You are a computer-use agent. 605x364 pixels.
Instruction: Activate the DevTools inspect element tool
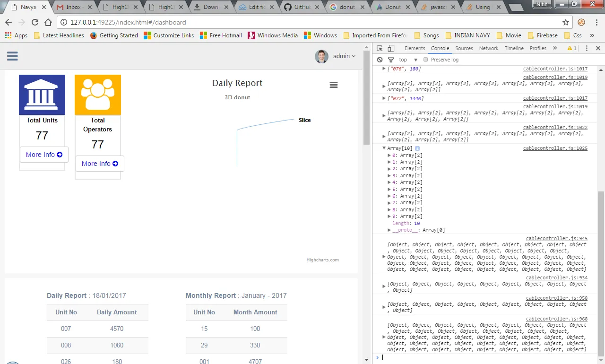click(380, 48)
